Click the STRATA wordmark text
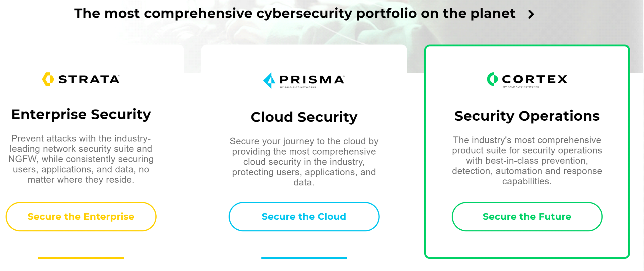The width and height of the screenshot is (644, 271). 89,79
